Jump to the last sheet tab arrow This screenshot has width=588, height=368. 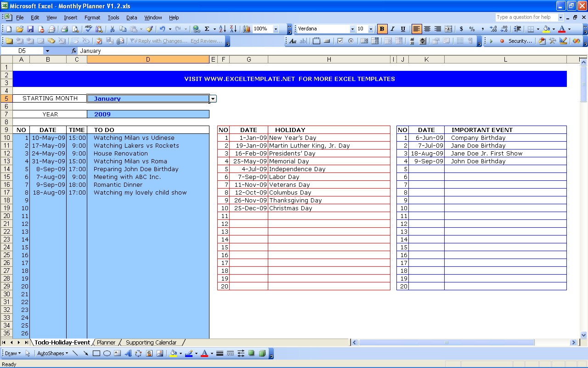coord(26,342)
